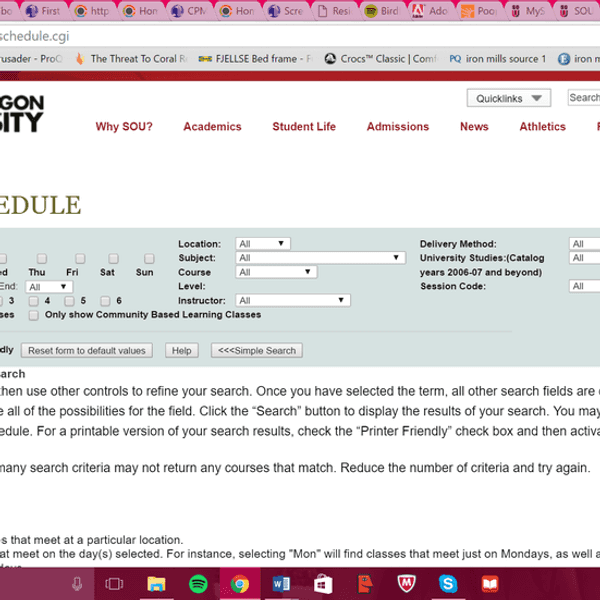Click the <<<Simple Search button
600x600 pixels.
tap(257, 351)
